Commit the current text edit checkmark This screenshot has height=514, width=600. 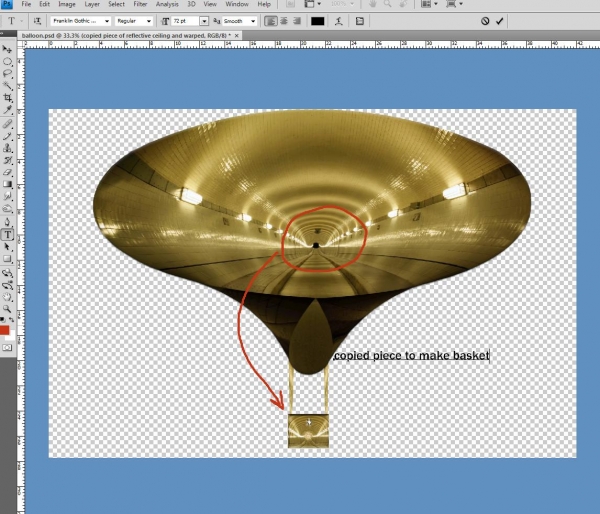tap(499, 21)
